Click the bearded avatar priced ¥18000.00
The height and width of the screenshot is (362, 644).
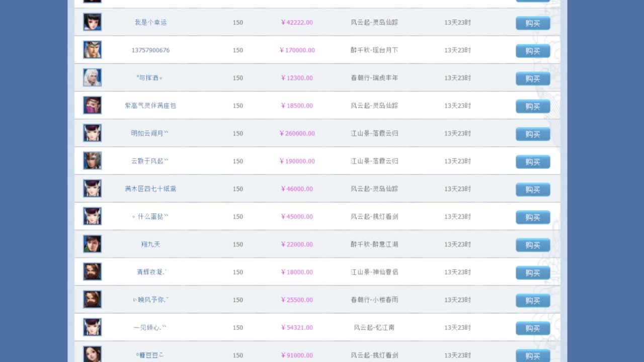click(x=92, y=271)
